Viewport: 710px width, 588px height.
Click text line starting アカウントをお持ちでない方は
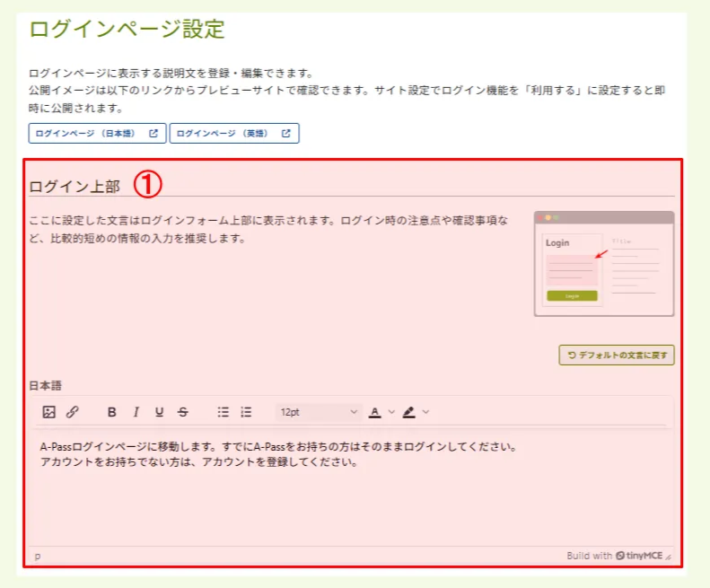199,462
